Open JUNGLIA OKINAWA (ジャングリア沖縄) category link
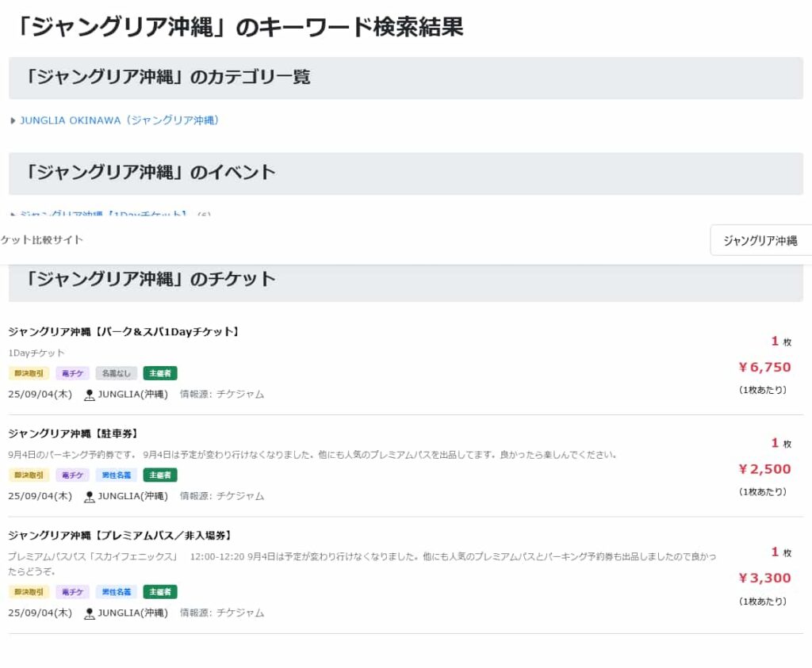Screen dimensions: 812x668 point(119,120)
